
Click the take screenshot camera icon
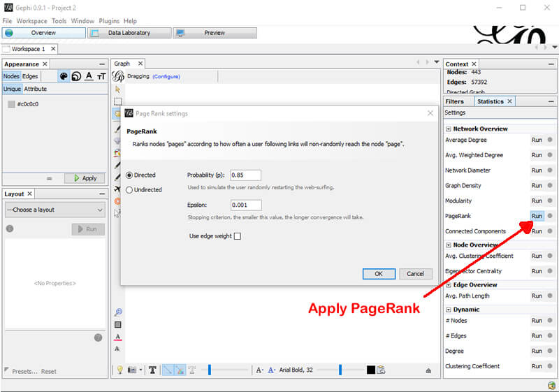132,370
